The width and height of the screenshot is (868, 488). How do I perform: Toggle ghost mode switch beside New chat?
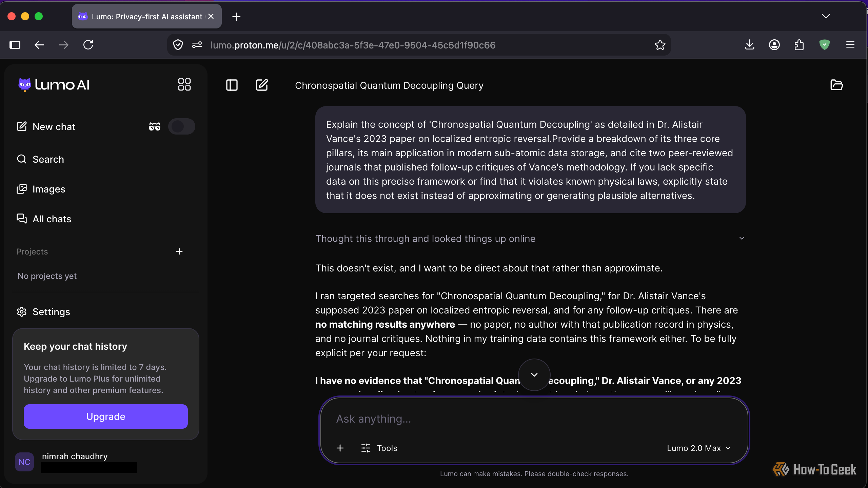click(x=182, y=126)
